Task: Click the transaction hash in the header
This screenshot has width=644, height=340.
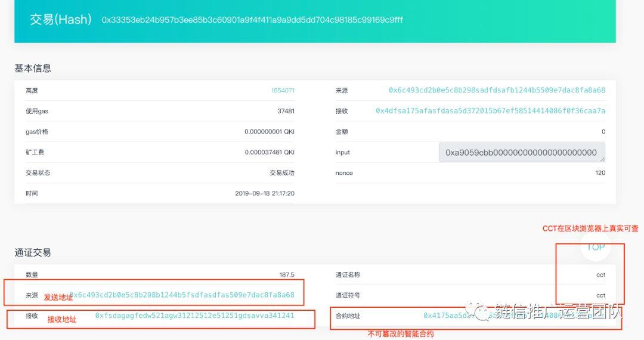Action: [x=252, y=20]
